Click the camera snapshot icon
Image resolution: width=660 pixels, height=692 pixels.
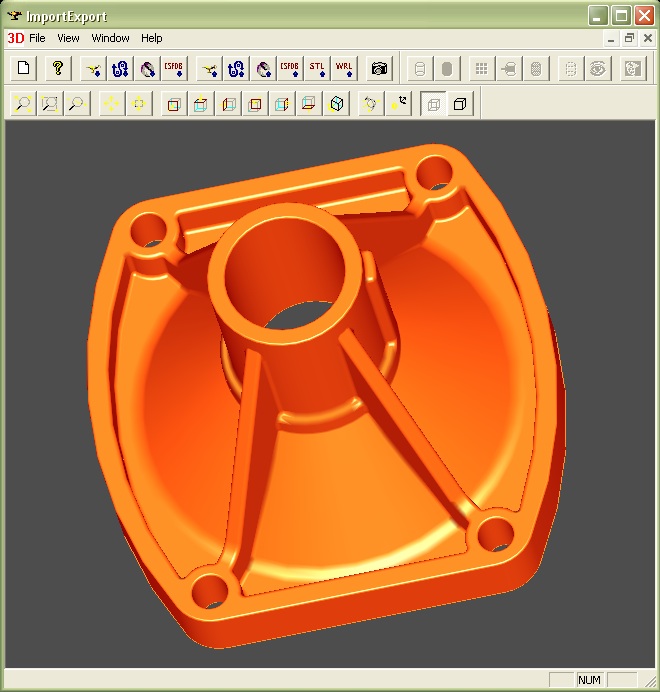379,68
